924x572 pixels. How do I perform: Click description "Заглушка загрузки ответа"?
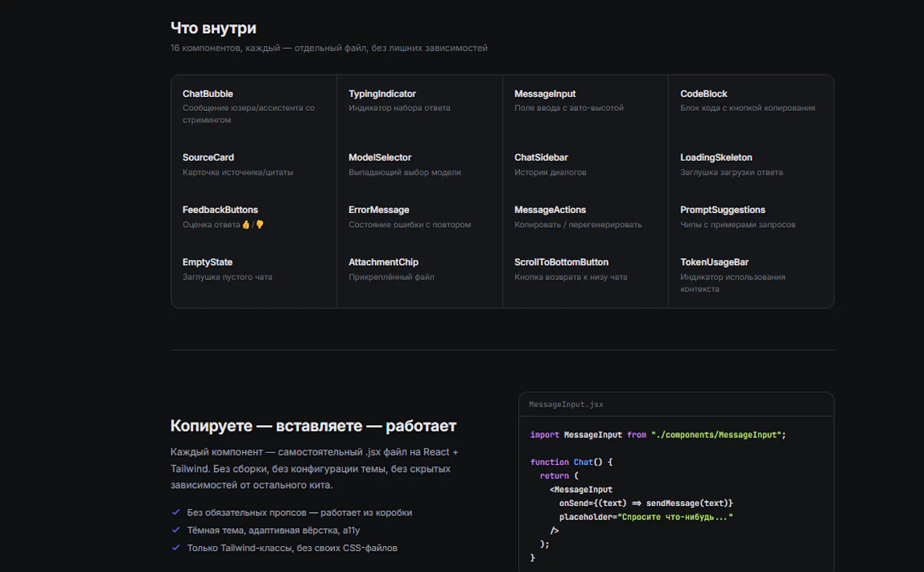[x=731, y=172]
